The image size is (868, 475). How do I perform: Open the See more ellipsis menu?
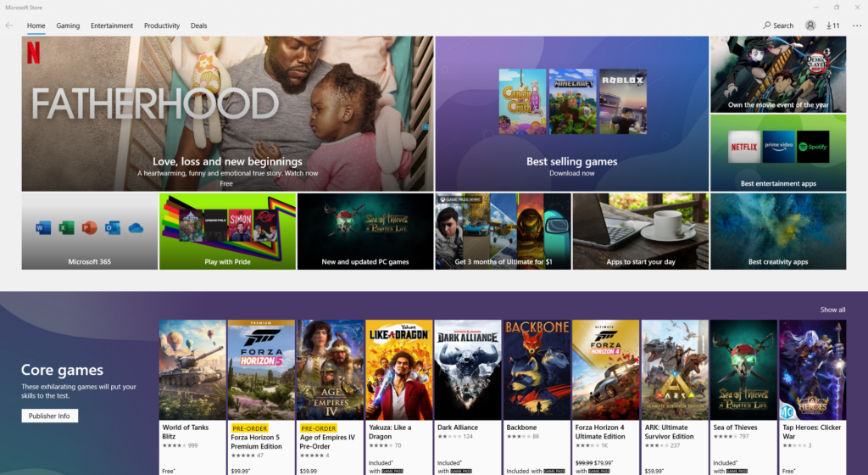click(x=857, y=25)
